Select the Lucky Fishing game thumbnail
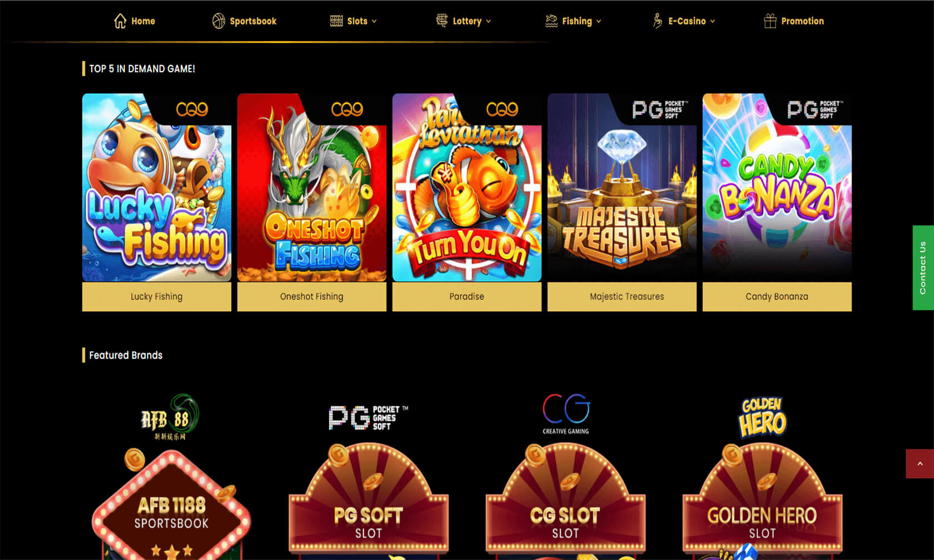This screenshot has height=560, width=934. 157,187
